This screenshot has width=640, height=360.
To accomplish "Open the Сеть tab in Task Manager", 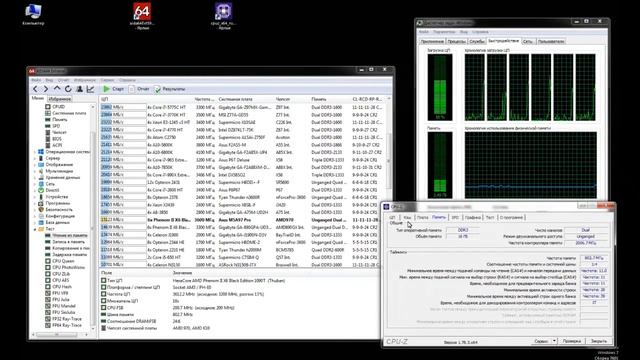I will (528, 41).
